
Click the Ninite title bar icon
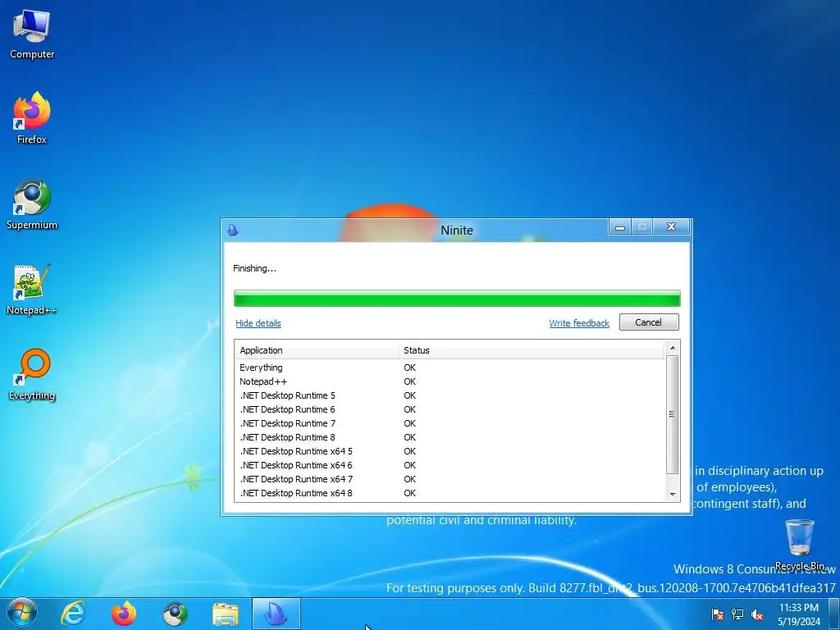233,230
